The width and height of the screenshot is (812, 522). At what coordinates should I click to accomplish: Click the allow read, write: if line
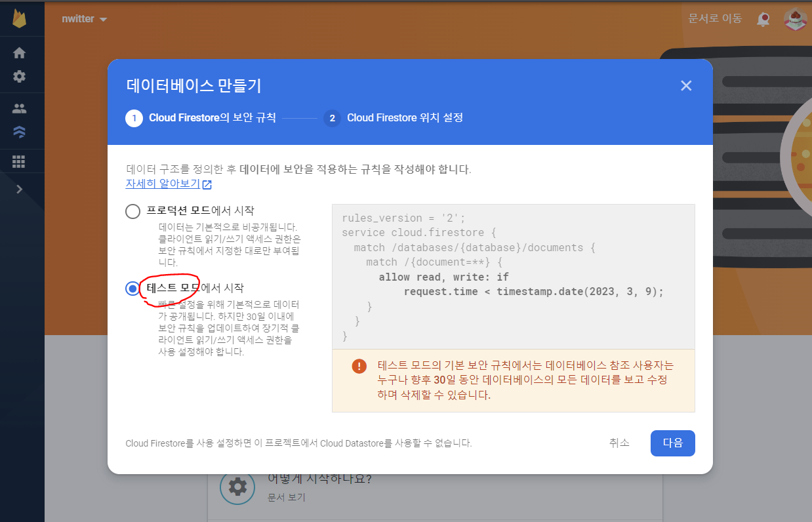click(443, 277)
